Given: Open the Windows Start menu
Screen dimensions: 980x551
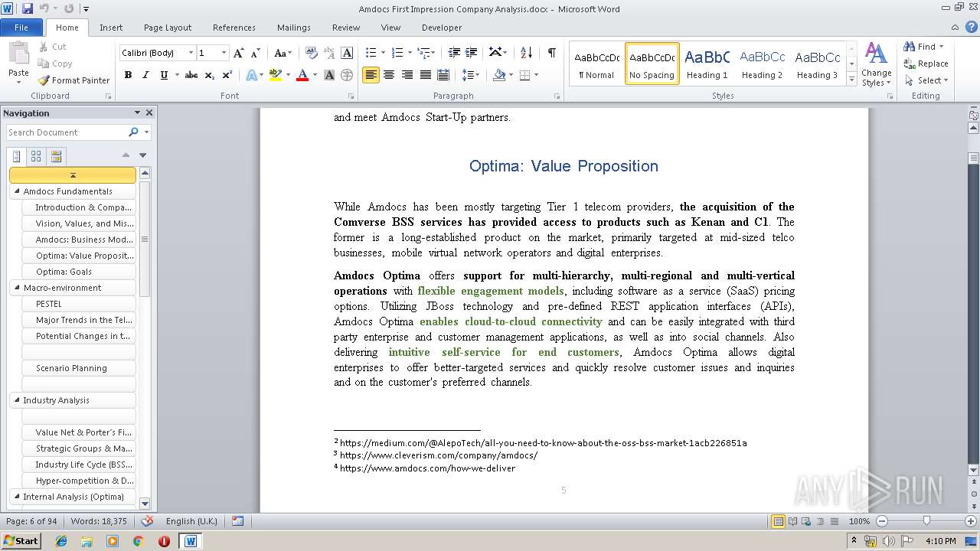Looking at the screenshot, I should coord(21,540).
